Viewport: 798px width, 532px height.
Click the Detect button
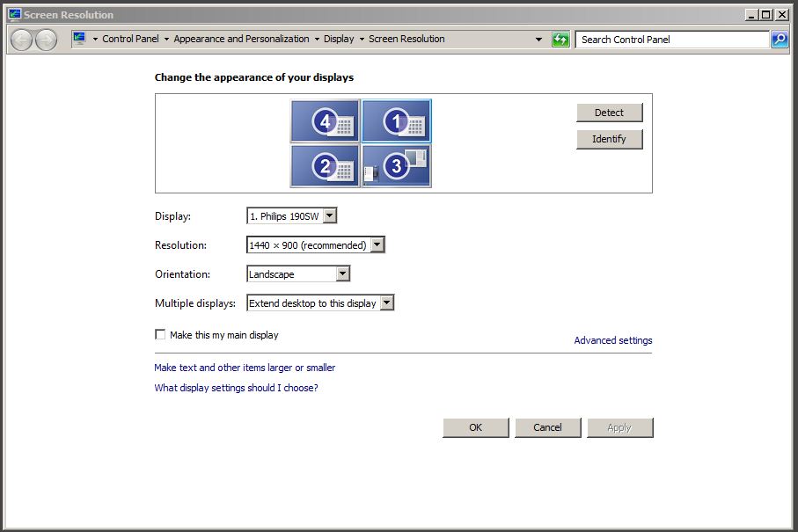609,113
